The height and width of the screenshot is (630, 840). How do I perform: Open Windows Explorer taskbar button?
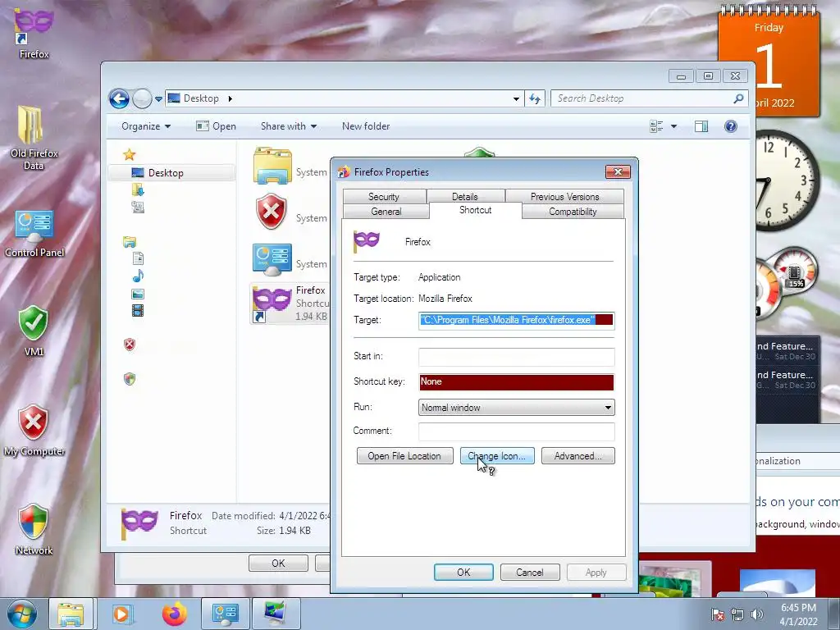click(71, 614)
